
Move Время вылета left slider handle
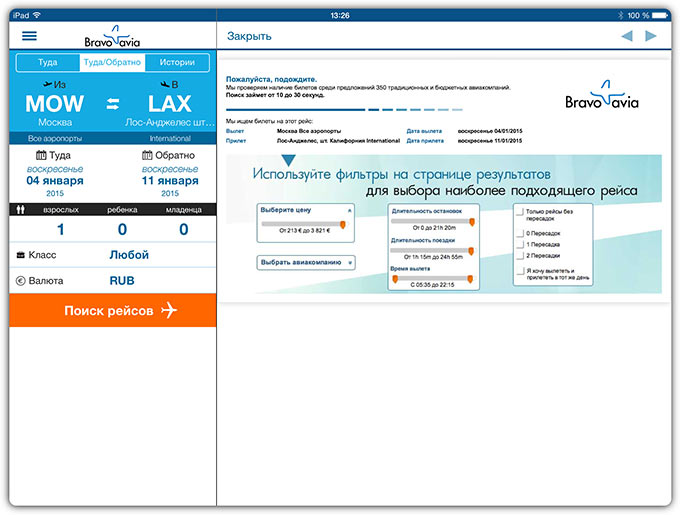[395, 279]
